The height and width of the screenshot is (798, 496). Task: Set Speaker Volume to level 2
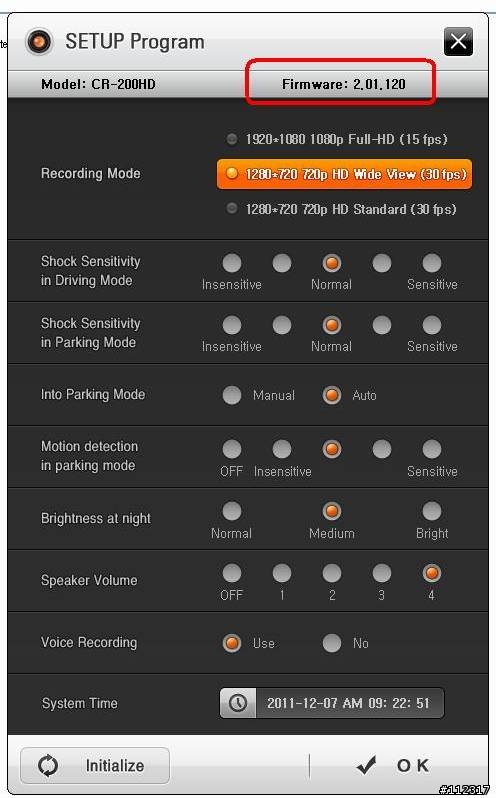click(332, 573)
